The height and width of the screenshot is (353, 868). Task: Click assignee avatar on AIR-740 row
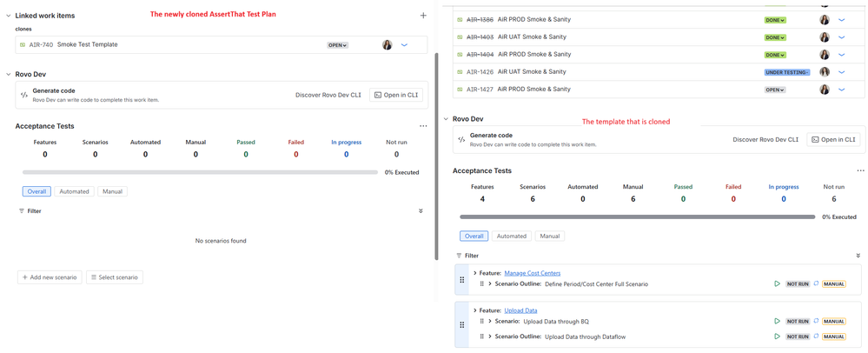pyautogui.click(x=387, y=45)
